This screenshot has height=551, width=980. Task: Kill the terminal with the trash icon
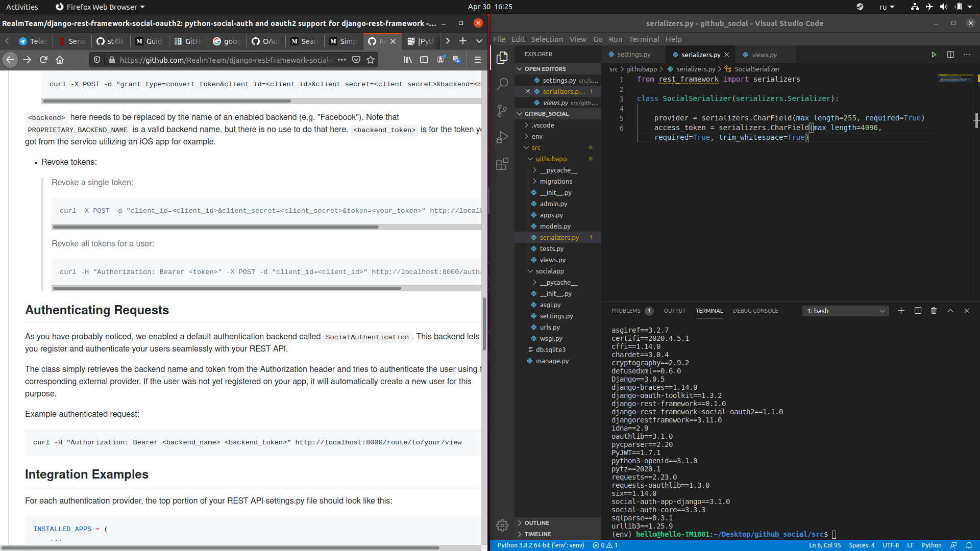934,311
